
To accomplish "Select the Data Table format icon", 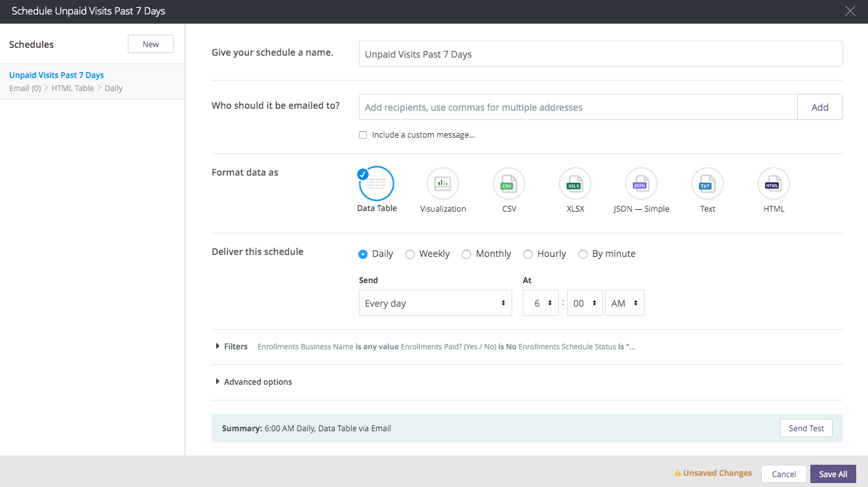I will tap(377, 184).
